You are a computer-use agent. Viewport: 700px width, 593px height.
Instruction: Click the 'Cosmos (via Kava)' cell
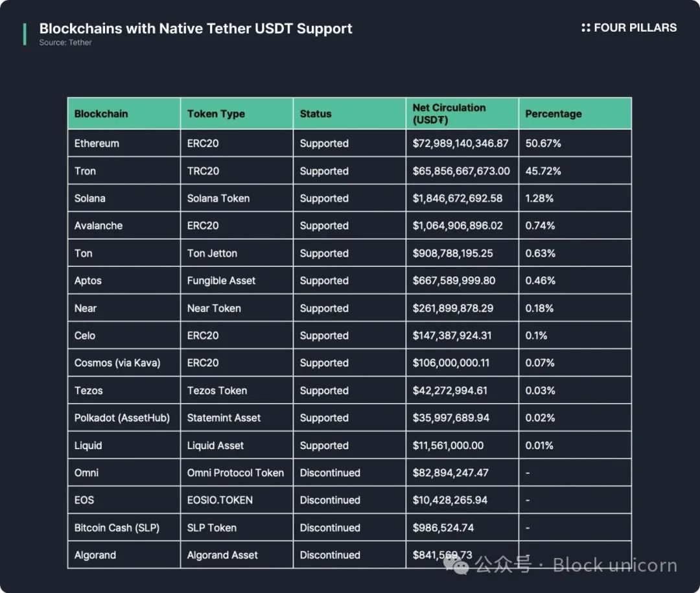117,363
